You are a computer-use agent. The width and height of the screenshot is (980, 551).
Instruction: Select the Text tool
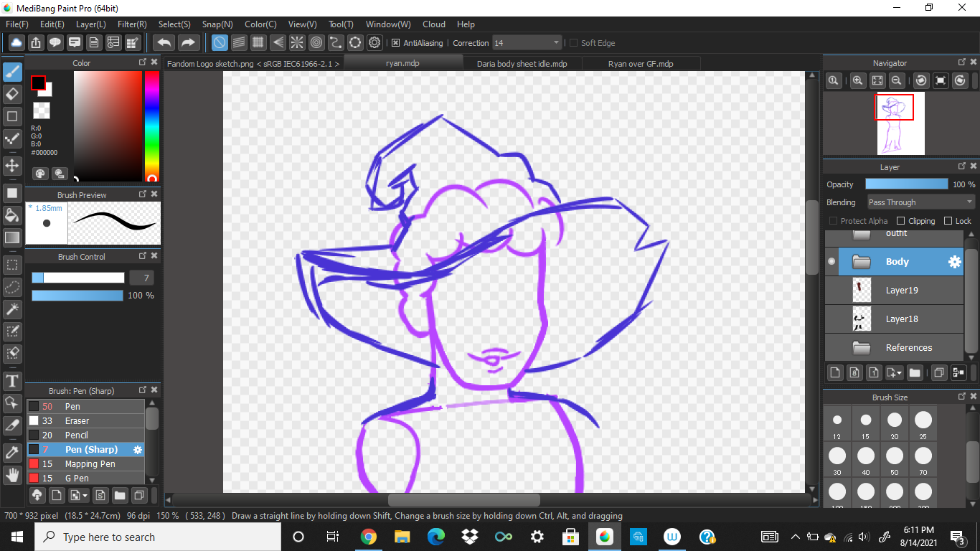(x=12, y=380)
